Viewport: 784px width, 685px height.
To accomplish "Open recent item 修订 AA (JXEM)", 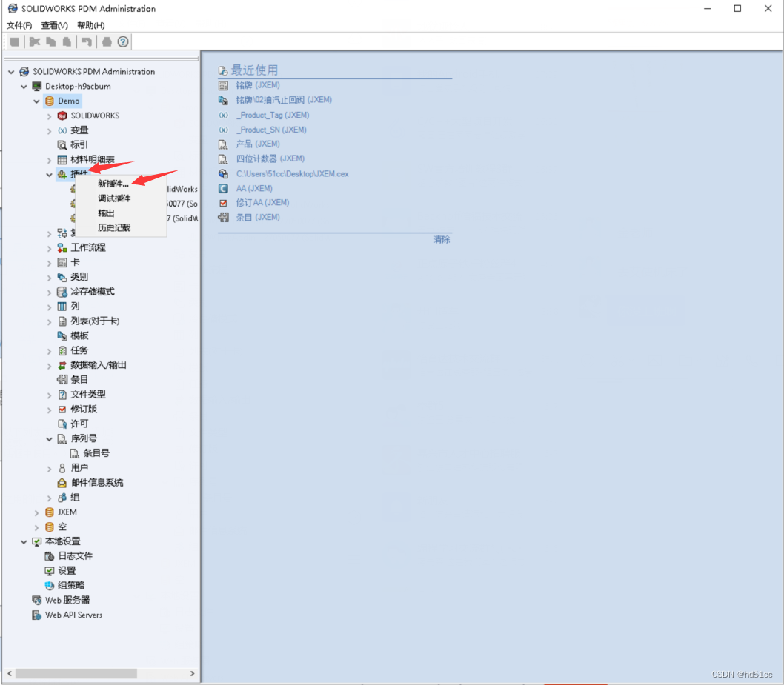I will point(262,203).
